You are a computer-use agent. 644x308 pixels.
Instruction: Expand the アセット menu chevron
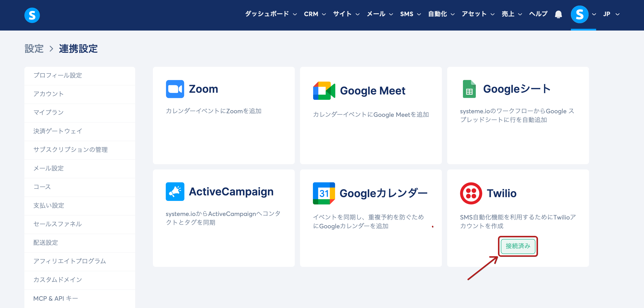493,14
